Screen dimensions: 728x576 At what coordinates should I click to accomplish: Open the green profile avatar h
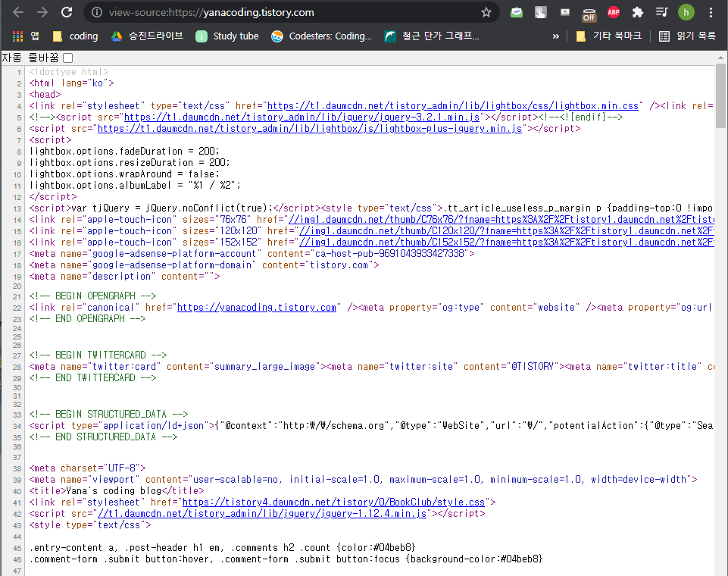pos(686,13)
